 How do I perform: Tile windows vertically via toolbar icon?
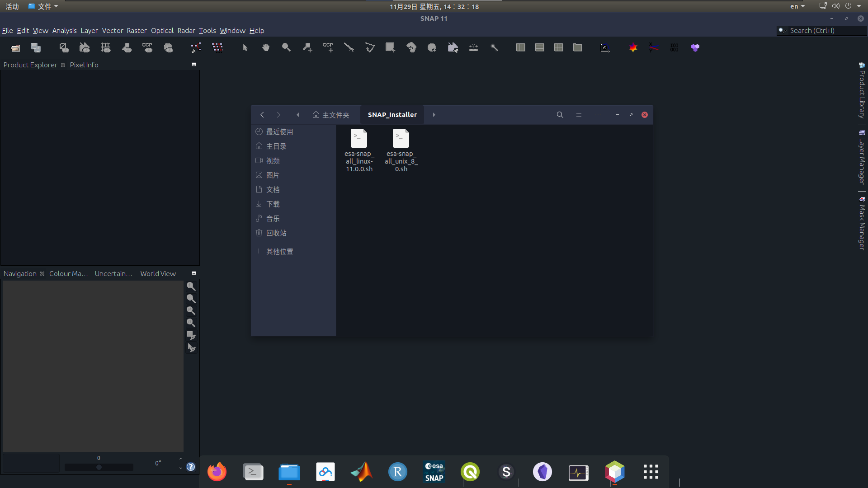point(521,48)
